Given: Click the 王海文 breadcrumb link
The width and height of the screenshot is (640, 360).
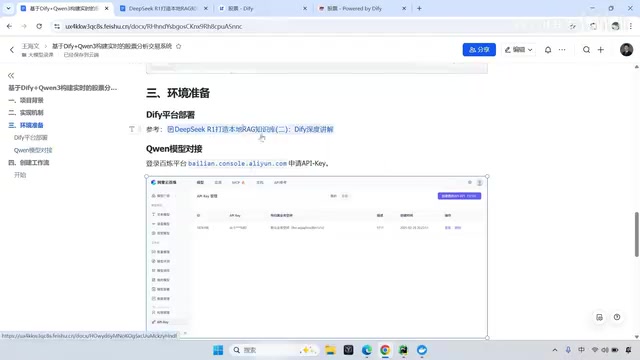Looking at the screenshot, I should [x=30, y=46].
